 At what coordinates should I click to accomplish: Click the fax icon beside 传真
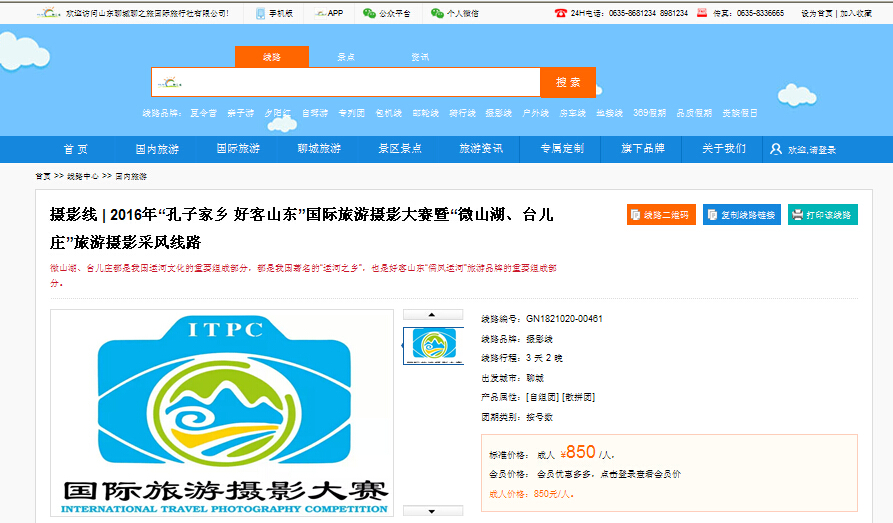[x=702, y=13]
